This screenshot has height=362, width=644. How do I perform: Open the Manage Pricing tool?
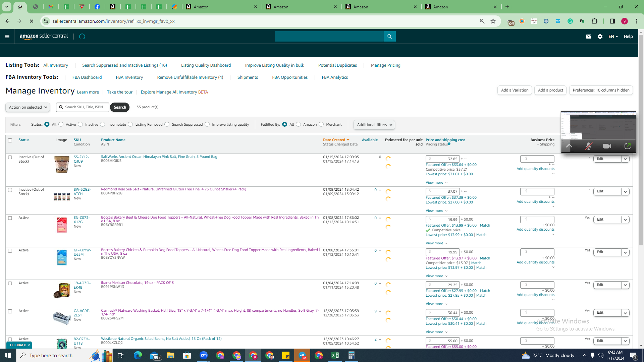click(x=385, y=65)
